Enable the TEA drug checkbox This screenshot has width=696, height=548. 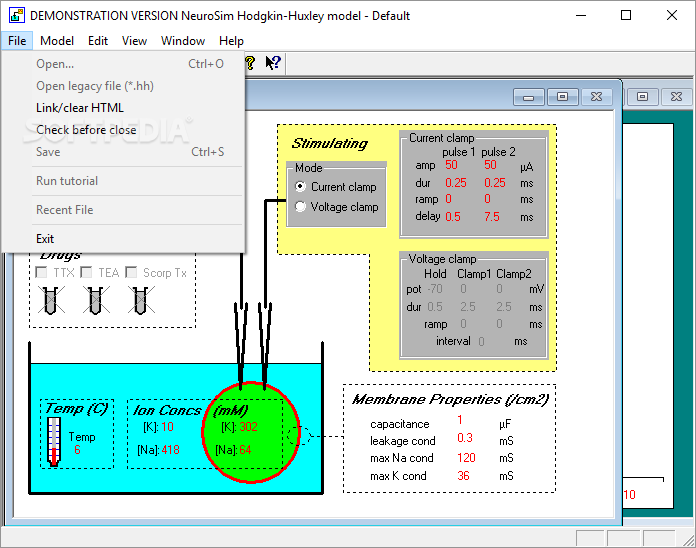click(86, 272)
